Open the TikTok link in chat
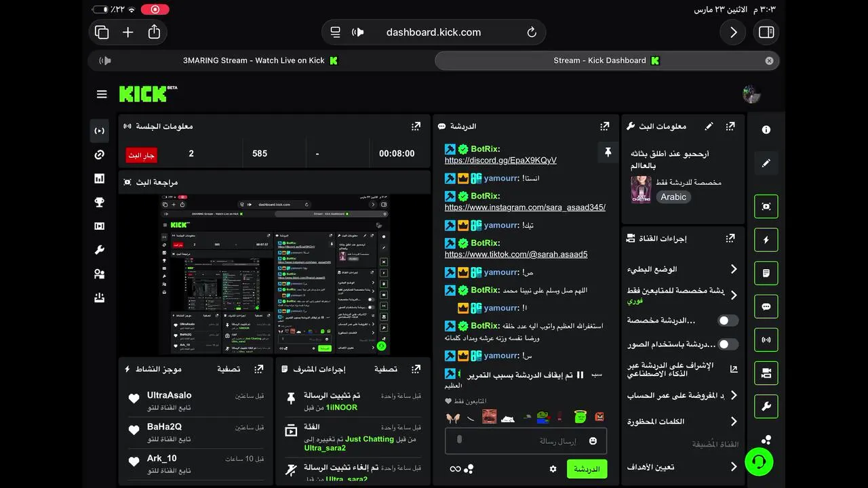The width and height of the screenshot is (868, 488). click(516, 255)
